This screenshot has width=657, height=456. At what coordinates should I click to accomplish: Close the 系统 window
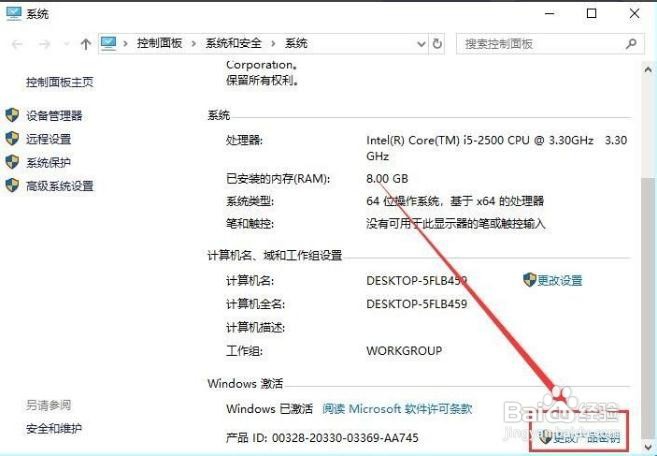634,13
